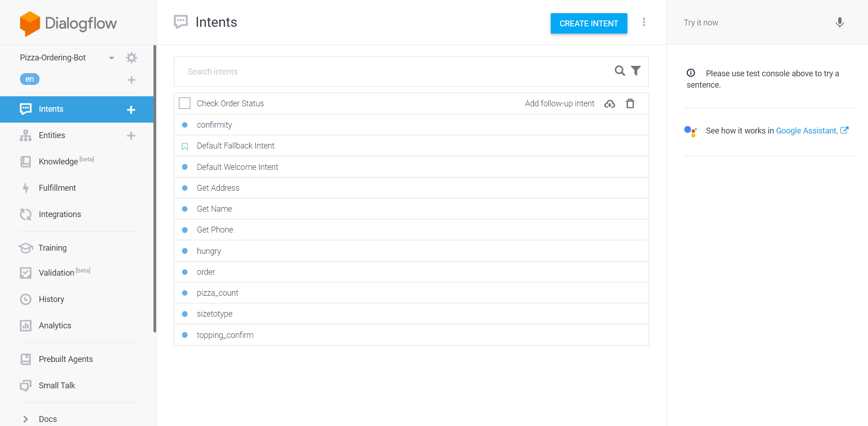Open the Intents section icon in sidebar
868x426 pixels.
[x=25, y=109]
